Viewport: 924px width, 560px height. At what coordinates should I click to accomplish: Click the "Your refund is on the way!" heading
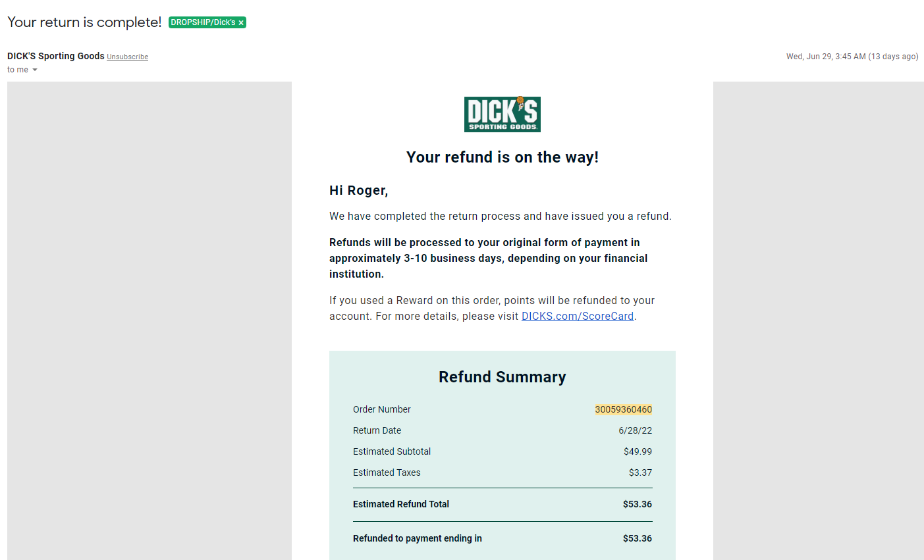coord(503,157)
